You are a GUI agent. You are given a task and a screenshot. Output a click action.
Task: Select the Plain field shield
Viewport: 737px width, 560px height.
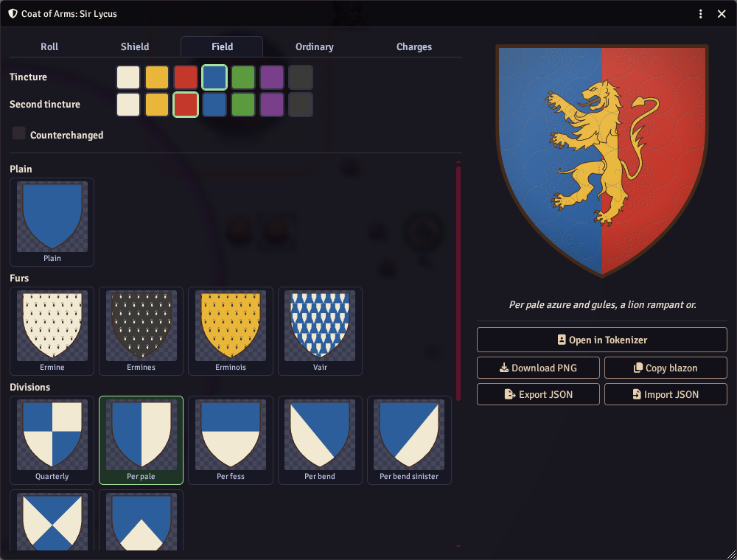tap(52, 222)
